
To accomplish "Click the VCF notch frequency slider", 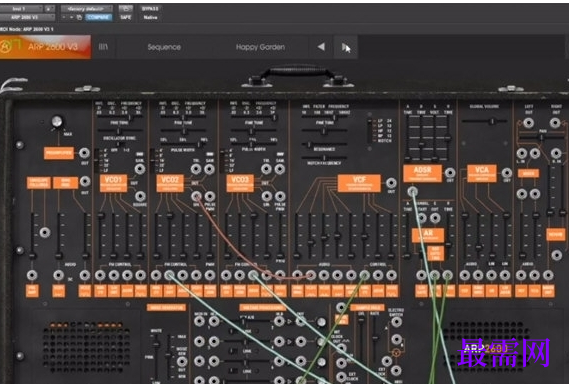I will [x=324, y=158].
